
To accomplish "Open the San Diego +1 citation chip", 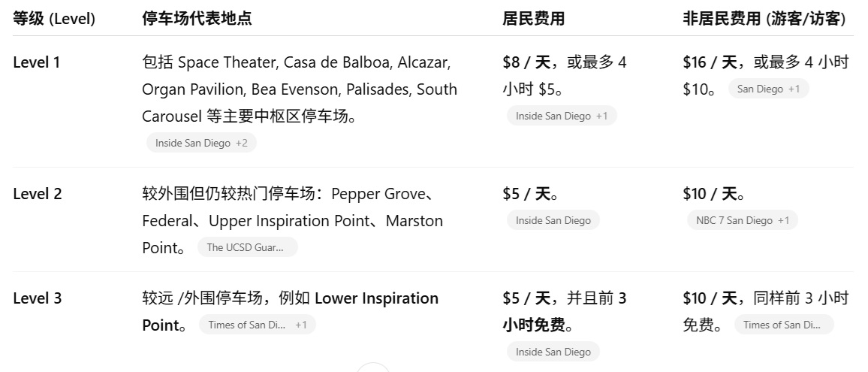I will coord(768,89).
